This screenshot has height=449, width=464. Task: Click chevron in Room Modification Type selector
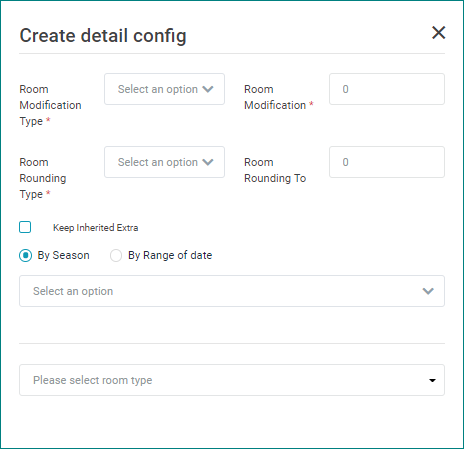208,89
